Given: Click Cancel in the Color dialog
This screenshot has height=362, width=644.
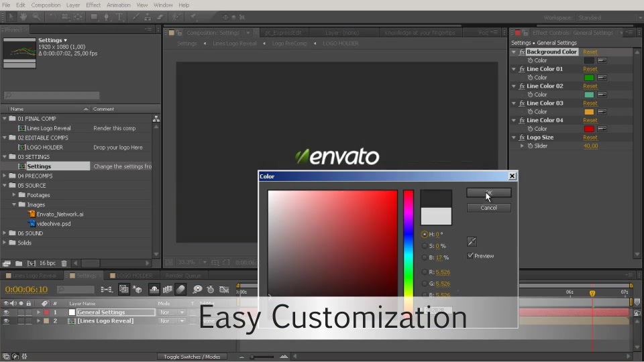Looking at the screenshot, I should (489, 208).
